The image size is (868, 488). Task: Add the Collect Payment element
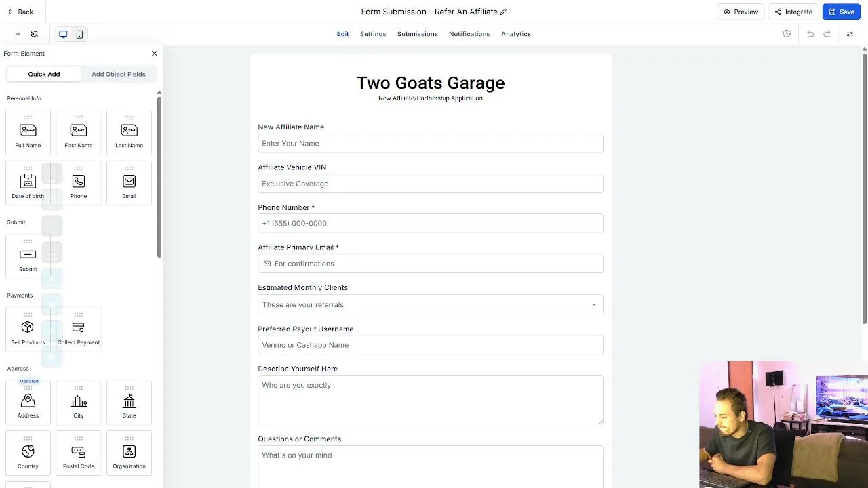click(79, 329)
